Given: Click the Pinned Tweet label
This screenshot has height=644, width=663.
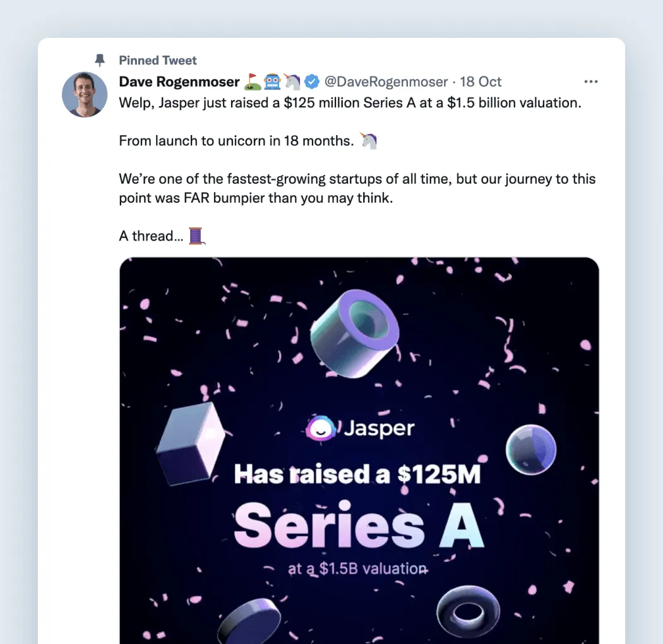Looking at the screenshot, I should (x=158, y=61).
